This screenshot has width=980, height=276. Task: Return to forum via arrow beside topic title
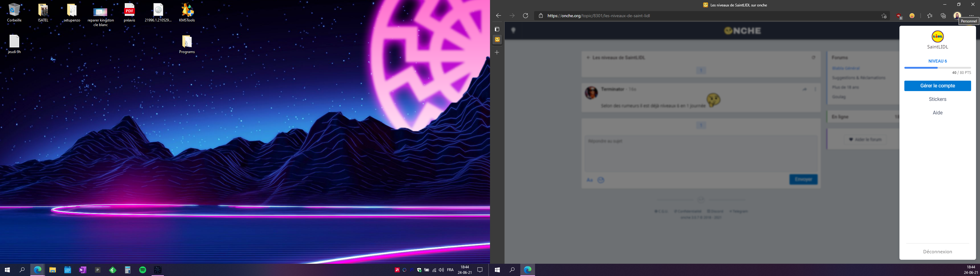588,58
